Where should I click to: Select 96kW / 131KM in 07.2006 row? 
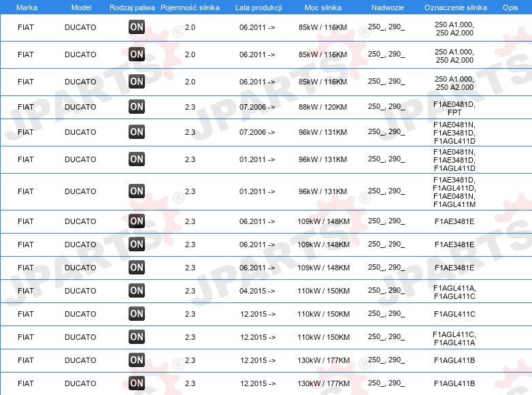[322, 132]
